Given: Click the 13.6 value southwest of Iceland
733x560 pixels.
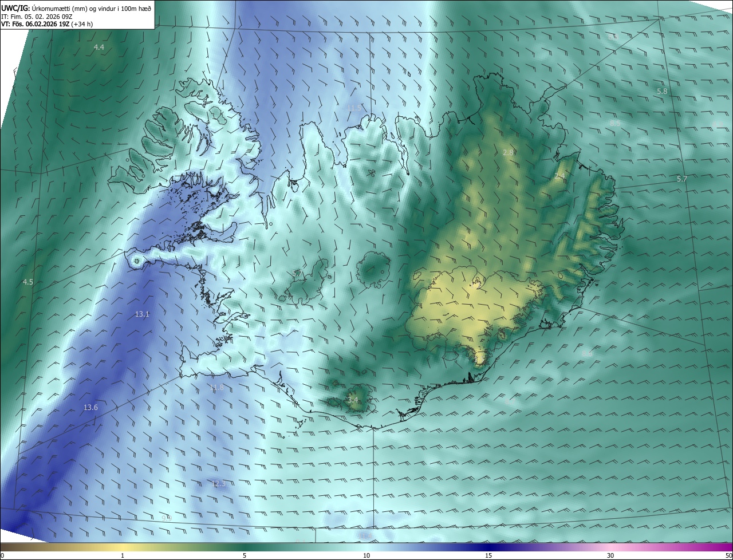Looking at the screenshot, I should [90, 408].
